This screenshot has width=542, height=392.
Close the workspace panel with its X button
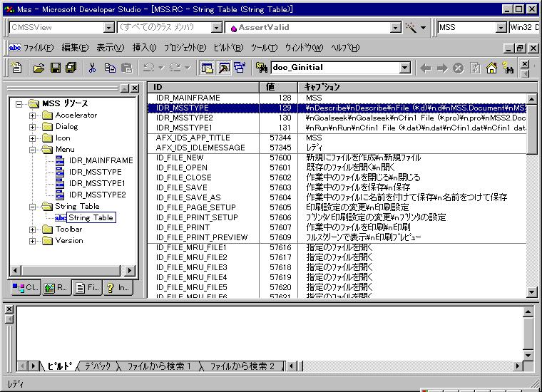[135, 88]
